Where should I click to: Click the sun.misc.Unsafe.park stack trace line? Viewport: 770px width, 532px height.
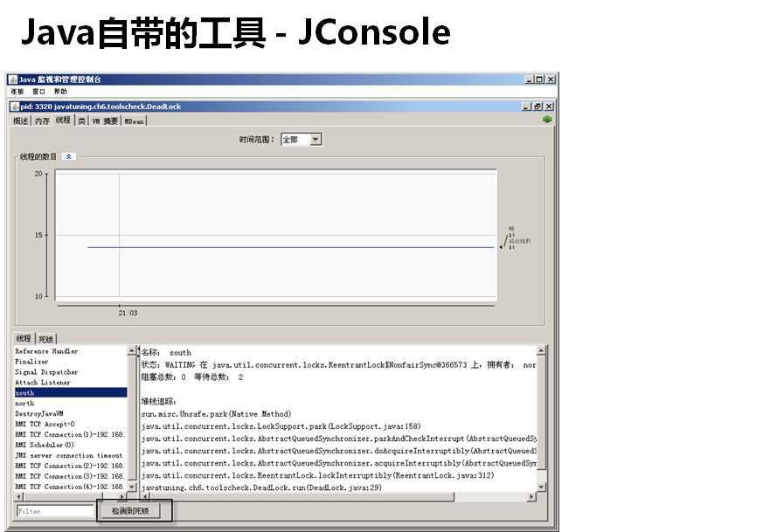[x=217, y=414]
